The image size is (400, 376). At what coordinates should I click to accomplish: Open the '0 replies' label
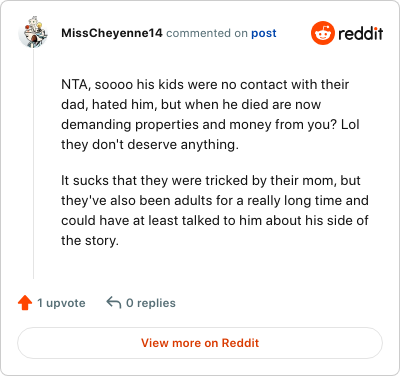pyautogui.click(x=151, y=303)
